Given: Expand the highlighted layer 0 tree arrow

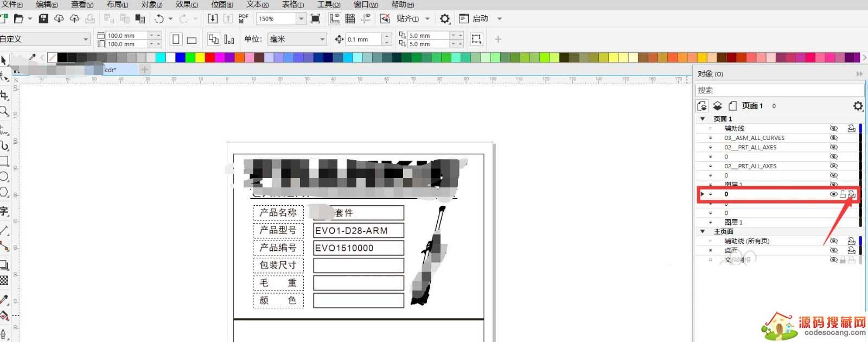Looking at the screenshot, I should click(x=703, y=194).
